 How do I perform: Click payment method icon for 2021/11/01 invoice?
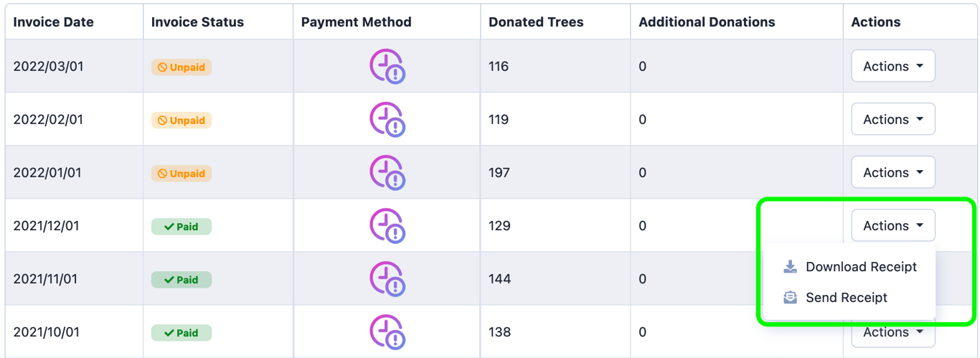pos(387,279)
